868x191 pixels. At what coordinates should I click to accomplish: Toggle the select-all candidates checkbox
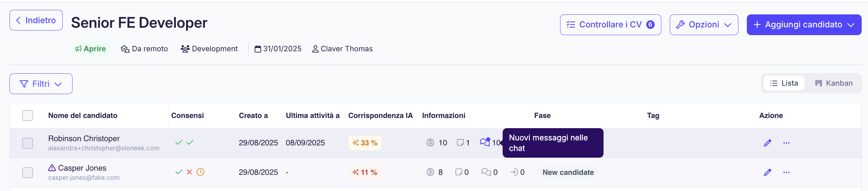(x=28, y=116)
